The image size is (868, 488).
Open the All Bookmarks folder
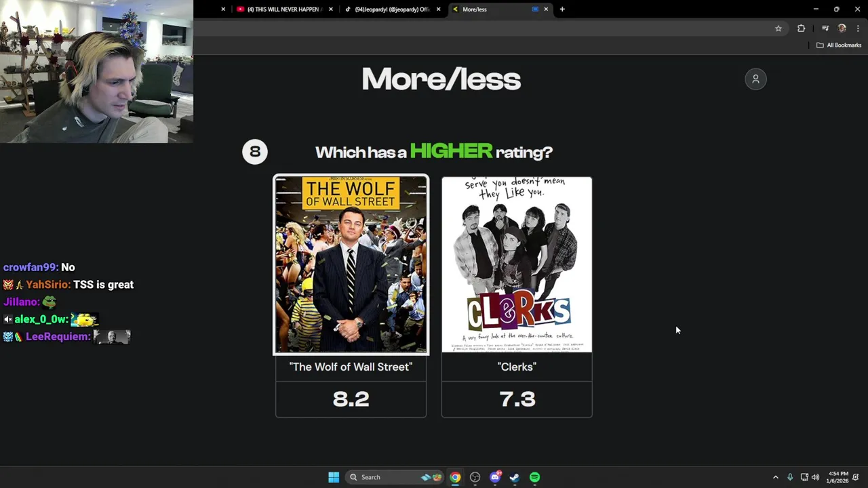(839, 45)
